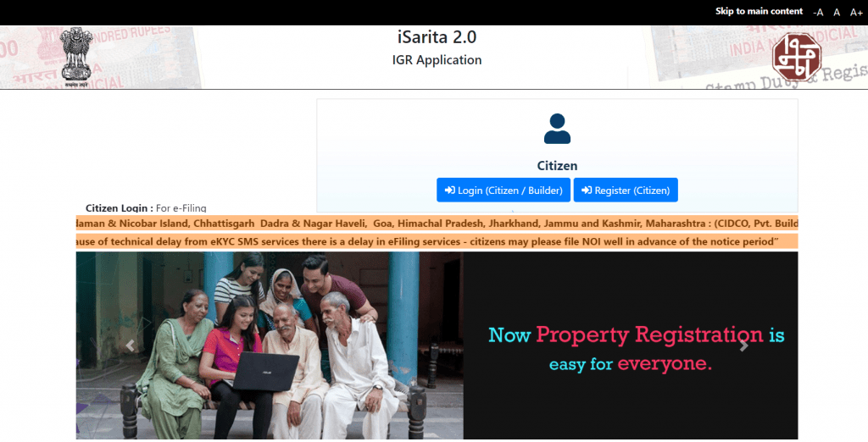Decrease font size with -A
The image size is (868, 442).
click(818, 12)
